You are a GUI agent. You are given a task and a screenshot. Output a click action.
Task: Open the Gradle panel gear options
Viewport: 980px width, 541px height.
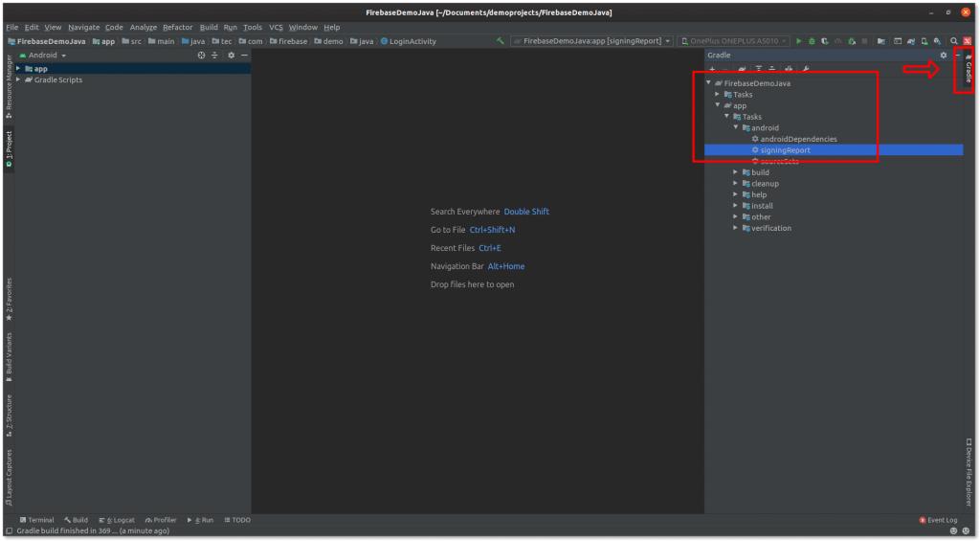pos(944,55)
